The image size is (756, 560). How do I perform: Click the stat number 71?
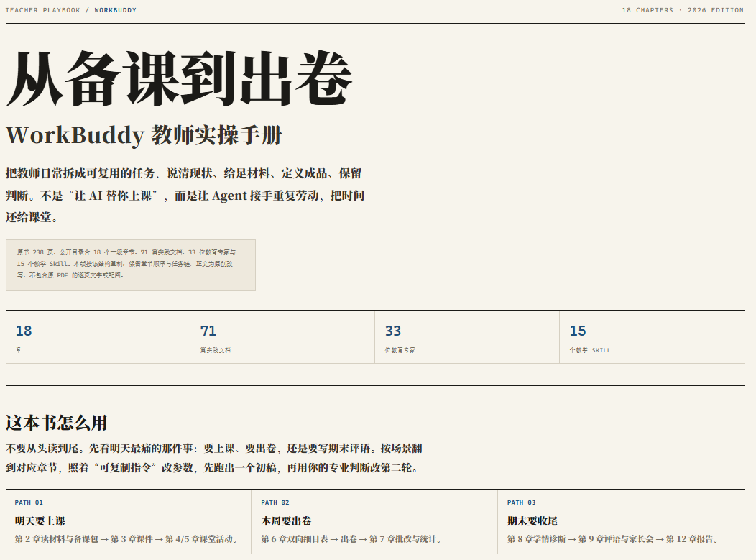point(208,331)
